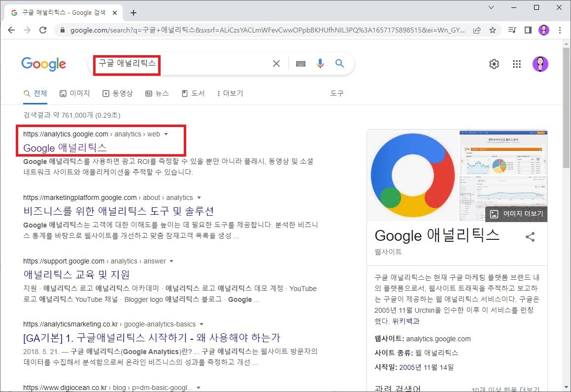This screenshot has width=571, height=392.
Task: Open Google account avatar on page
Action: 540,64
